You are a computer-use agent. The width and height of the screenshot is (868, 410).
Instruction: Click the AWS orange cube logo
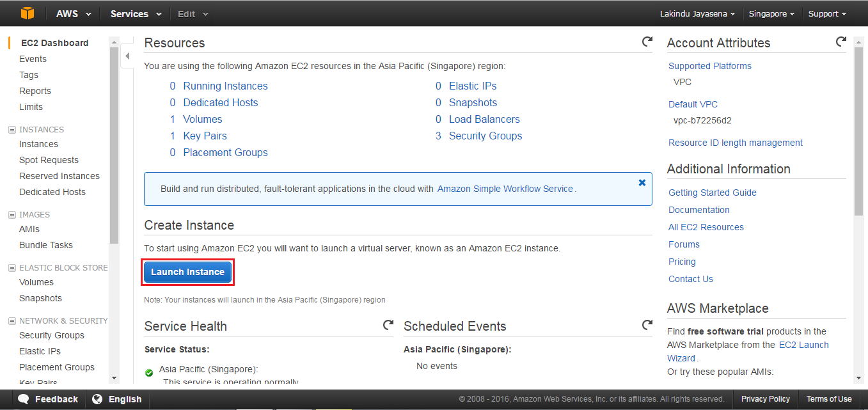pyautogui.click(x=27, y=13)
